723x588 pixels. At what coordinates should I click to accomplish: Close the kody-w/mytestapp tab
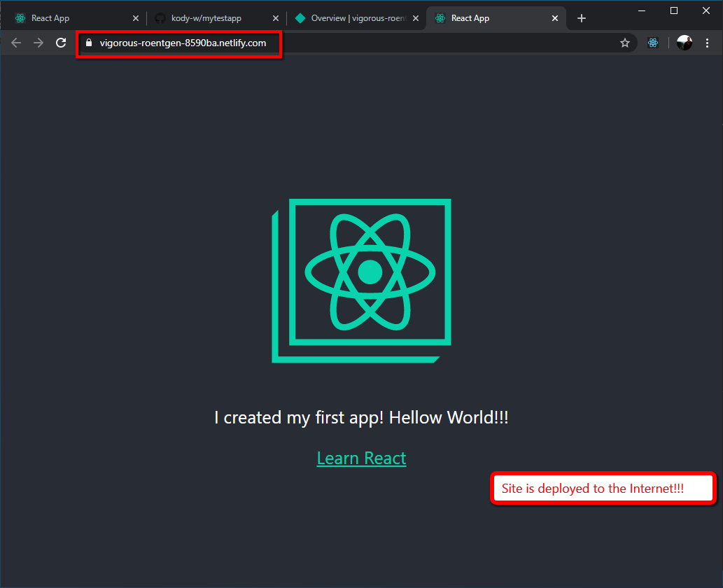coord(275,18)
